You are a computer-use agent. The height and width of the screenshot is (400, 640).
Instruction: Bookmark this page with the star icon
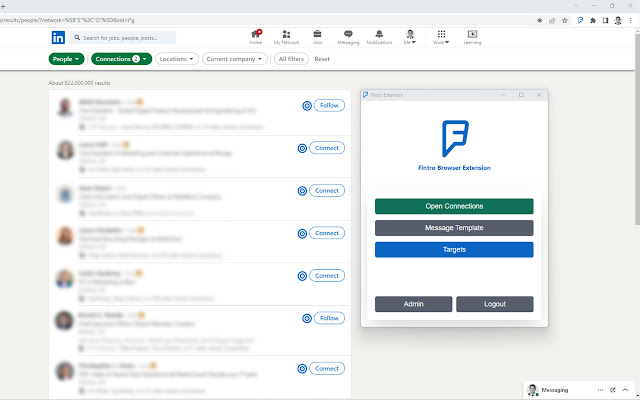click(565, 20)
